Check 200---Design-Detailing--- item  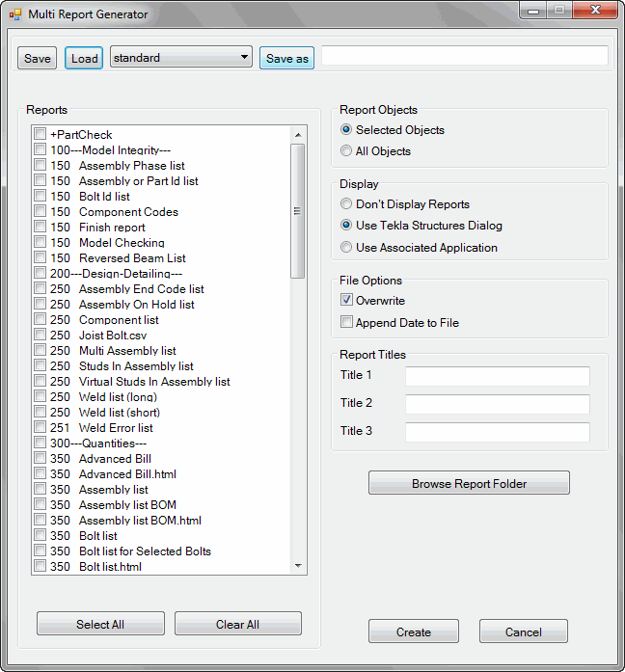point(40,273)
